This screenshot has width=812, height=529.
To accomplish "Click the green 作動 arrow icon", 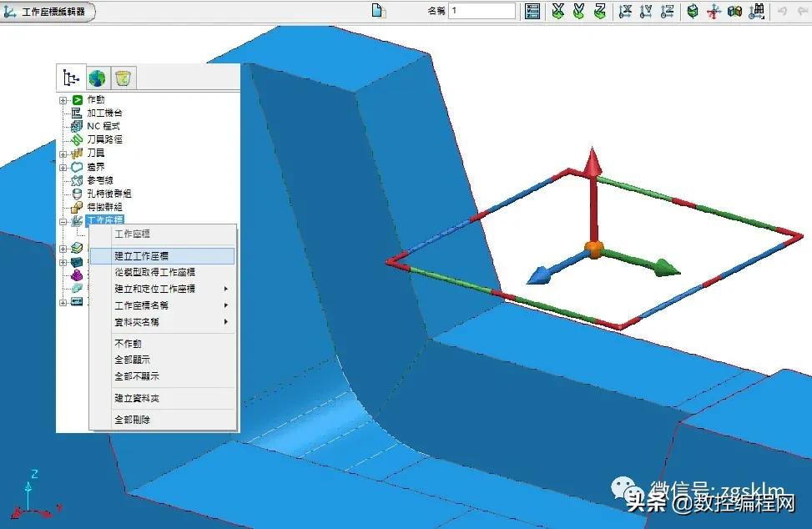I will coord(77,100).
